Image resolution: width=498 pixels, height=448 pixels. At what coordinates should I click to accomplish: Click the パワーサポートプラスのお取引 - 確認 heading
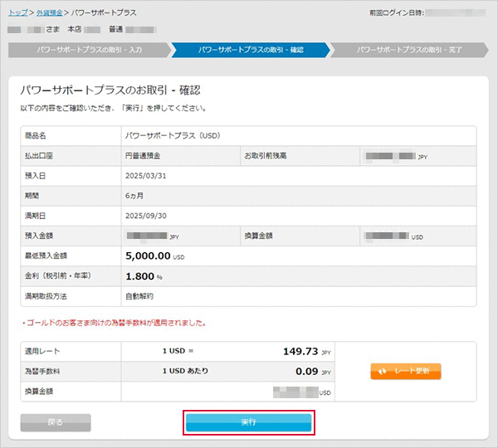(110, 90)
